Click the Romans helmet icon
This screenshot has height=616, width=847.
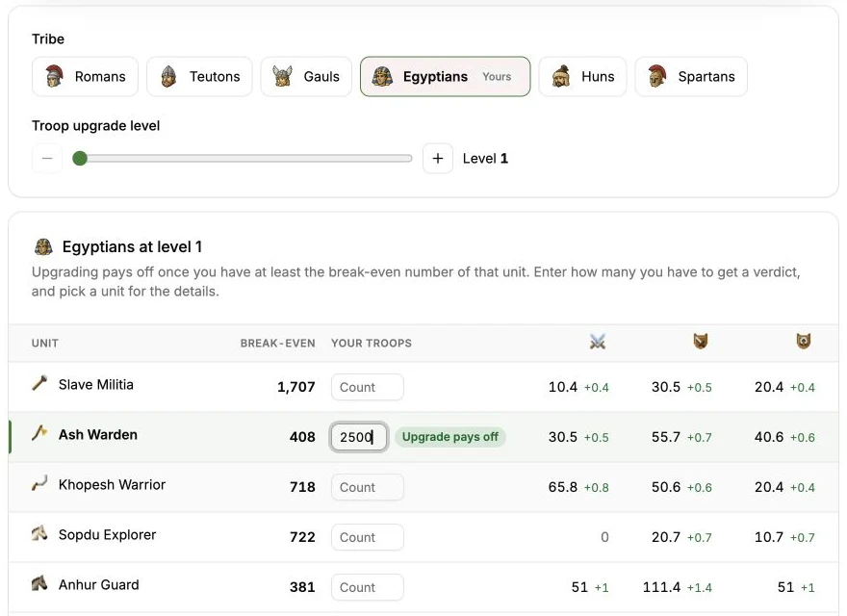click(x=55, y=76)
